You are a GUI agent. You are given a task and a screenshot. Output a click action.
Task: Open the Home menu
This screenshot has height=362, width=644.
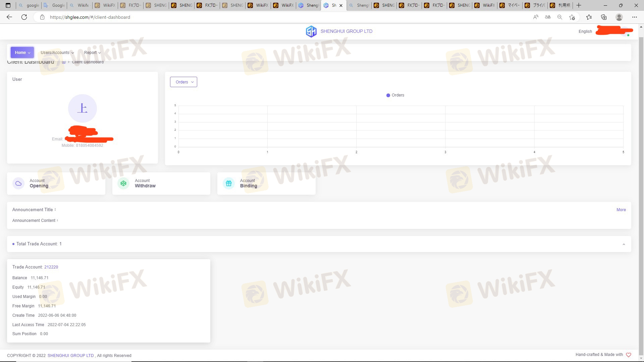(x=22, y=53)
